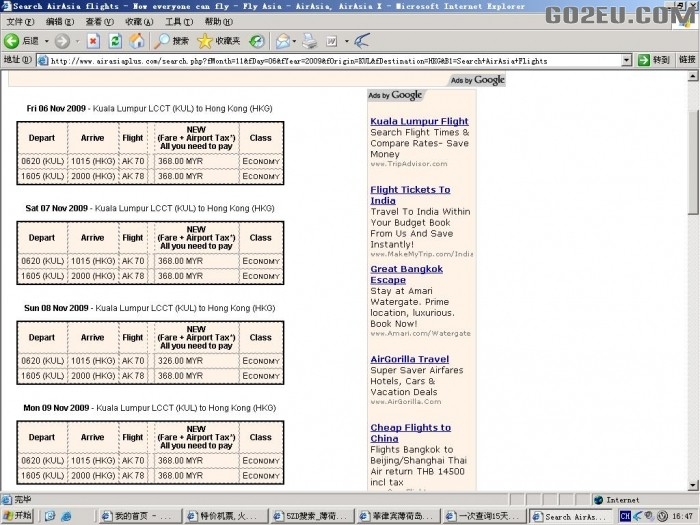Open Cheap Flights to China ad link

tap(410, 433)
